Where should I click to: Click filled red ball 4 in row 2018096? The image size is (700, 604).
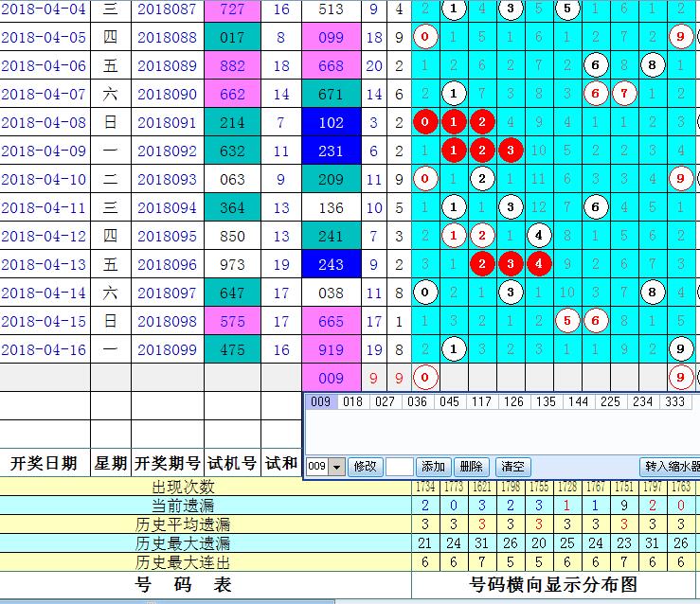[539, 265]
